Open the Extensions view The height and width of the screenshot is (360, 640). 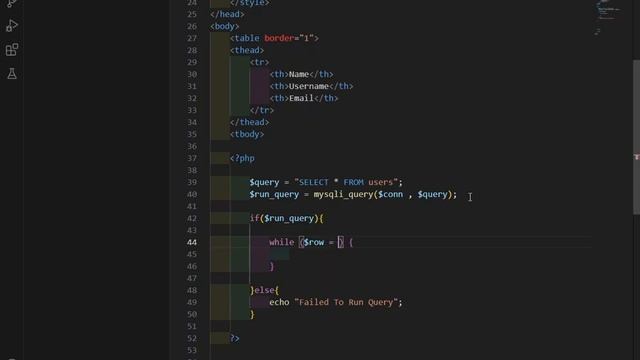(x=12, y=50)
